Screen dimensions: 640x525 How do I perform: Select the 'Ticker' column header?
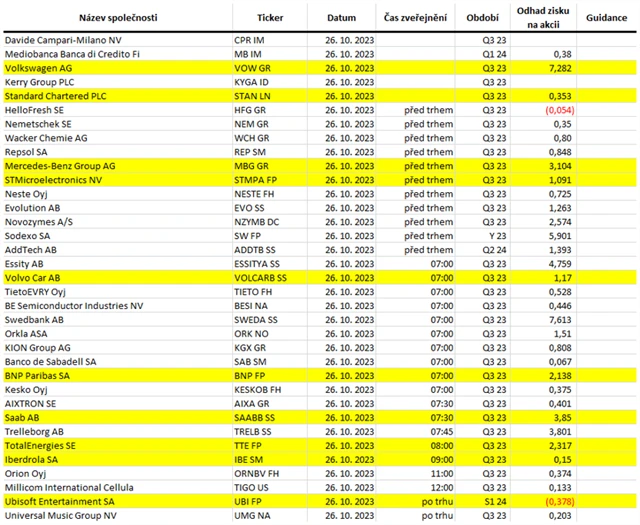[270, 18]
